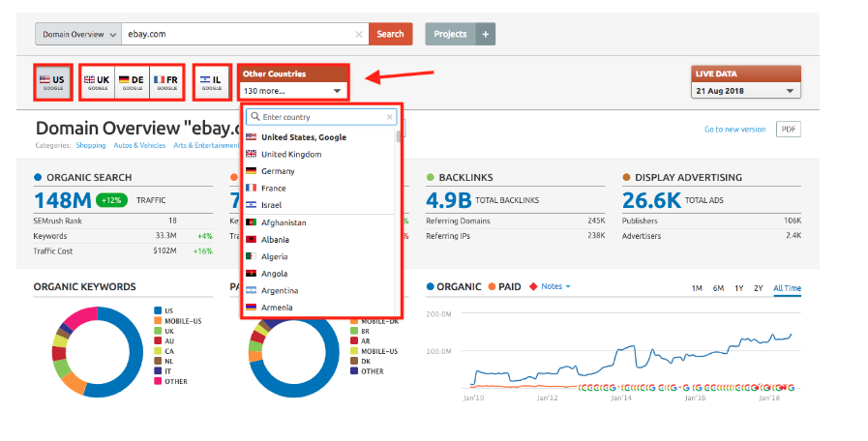Select the IL Google database

[x=212, y=82]
